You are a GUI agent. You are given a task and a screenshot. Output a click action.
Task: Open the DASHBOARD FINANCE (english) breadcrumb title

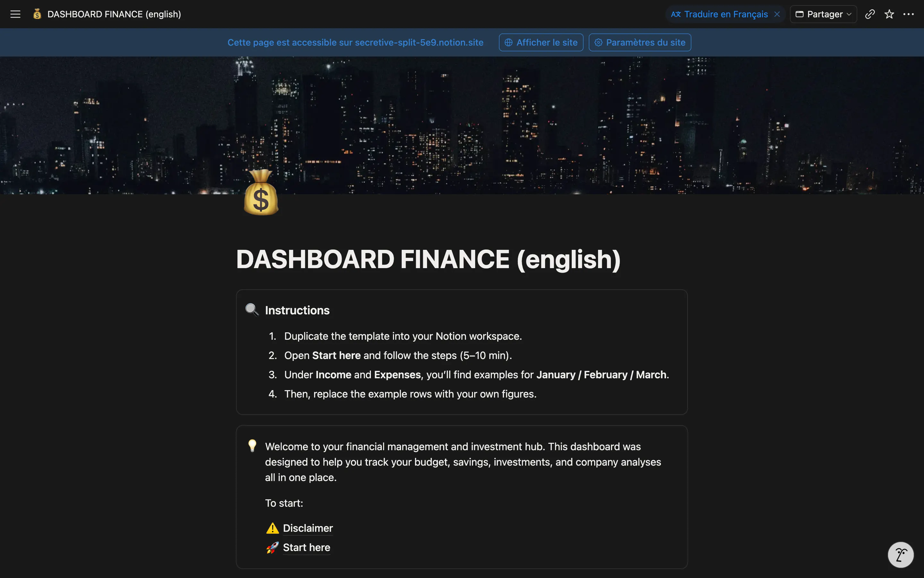point(114,14)
